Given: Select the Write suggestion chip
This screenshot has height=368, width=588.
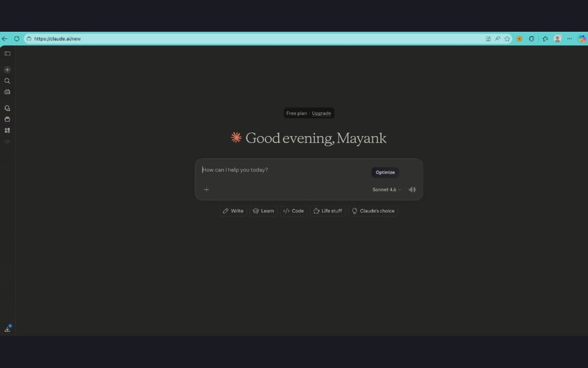Looking at the screenshot, I should pyautogui.click(x=233, y=211).
